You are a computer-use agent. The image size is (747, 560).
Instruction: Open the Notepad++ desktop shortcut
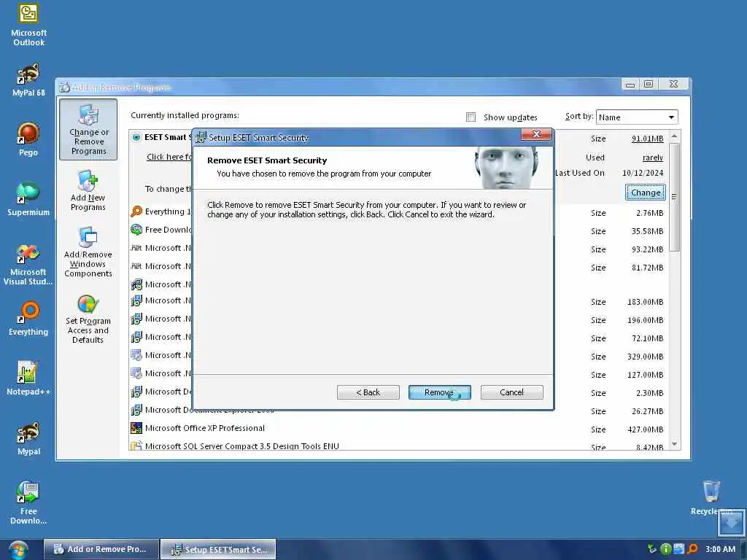coord(28,378)
